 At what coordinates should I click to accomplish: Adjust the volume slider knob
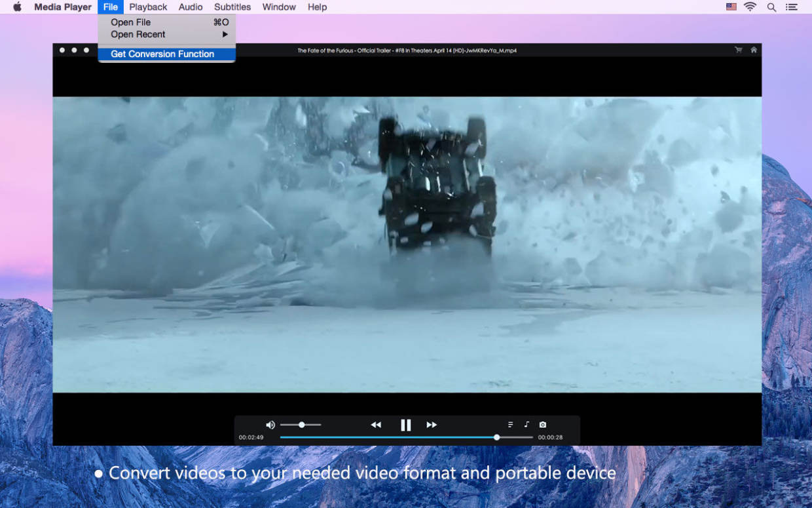coord(302,425)
